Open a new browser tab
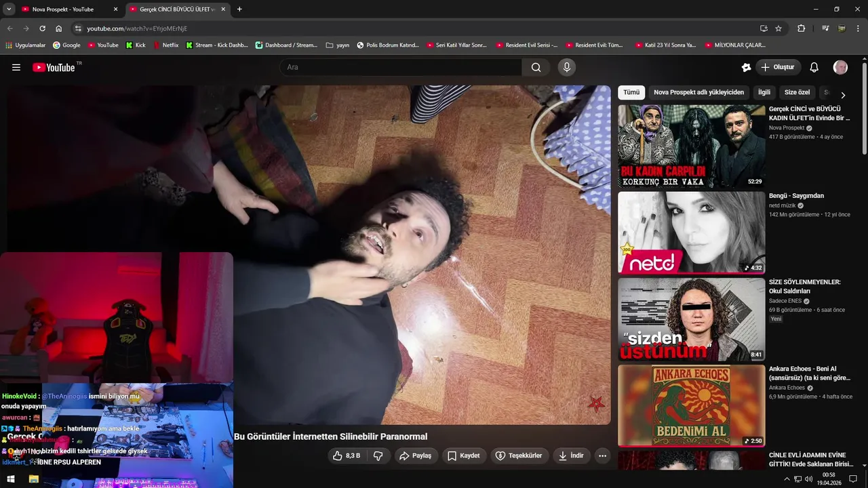The image size is (868, 488). 239,9
